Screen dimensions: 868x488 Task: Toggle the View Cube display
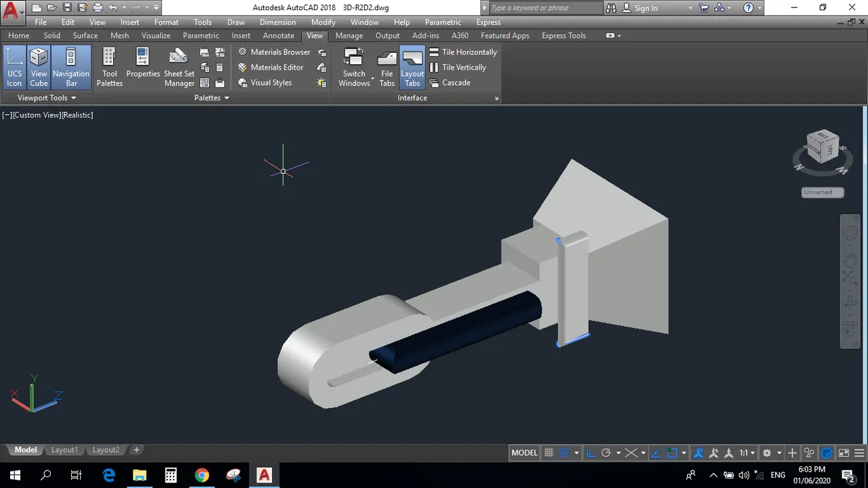coord(39,67)
